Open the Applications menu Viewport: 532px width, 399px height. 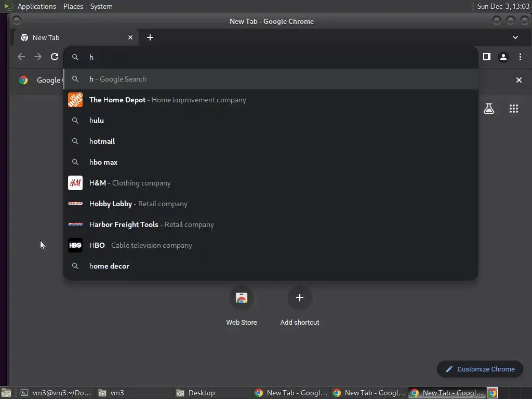point(37,6)
